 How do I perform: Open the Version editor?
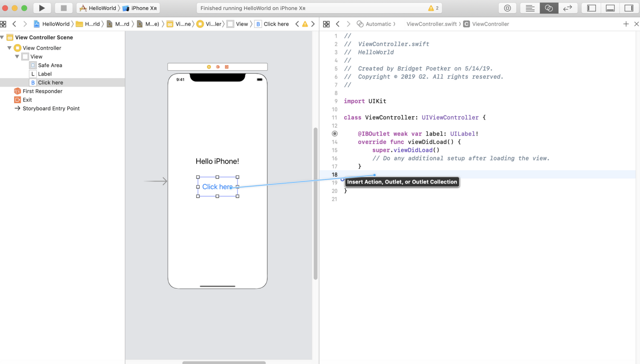click(567, 8)
